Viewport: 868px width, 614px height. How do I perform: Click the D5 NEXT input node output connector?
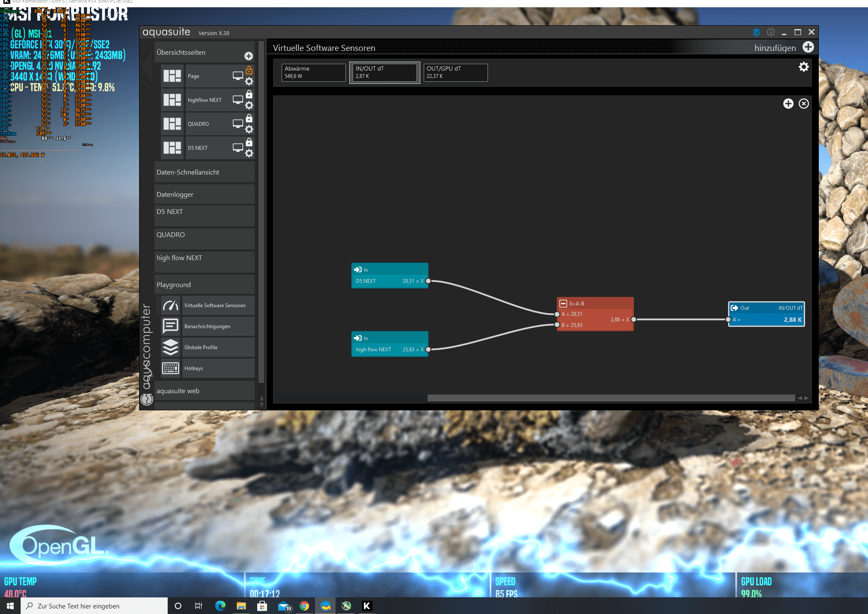(x=428, y=281)
